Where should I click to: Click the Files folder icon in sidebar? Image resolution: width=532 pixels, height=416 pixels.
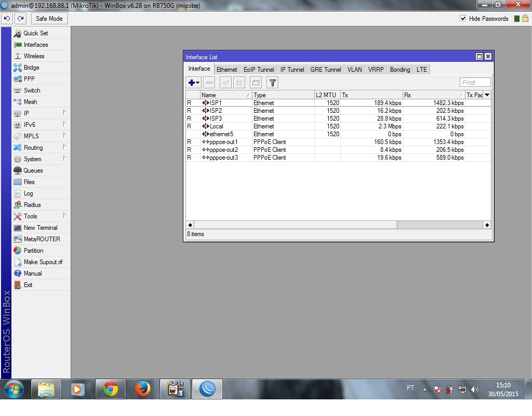pos(17,182)
